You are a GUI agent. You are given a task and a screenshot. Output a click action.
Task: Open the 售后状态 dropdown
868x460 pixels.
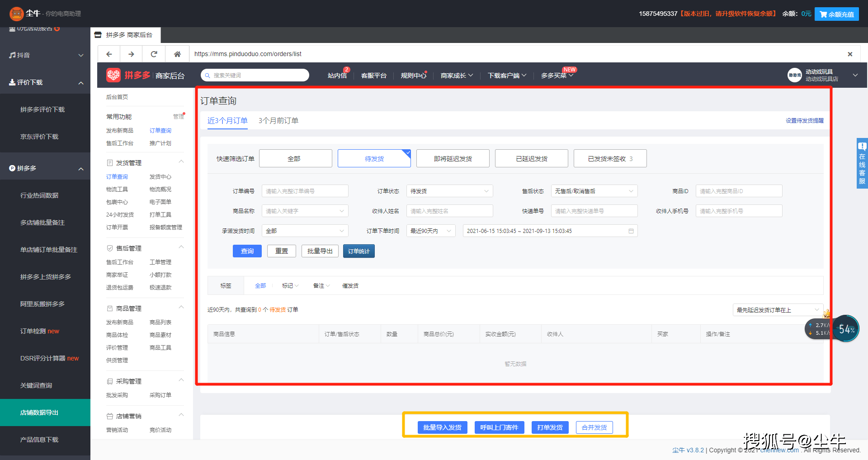pyautogui.click(x=594, y=191)
